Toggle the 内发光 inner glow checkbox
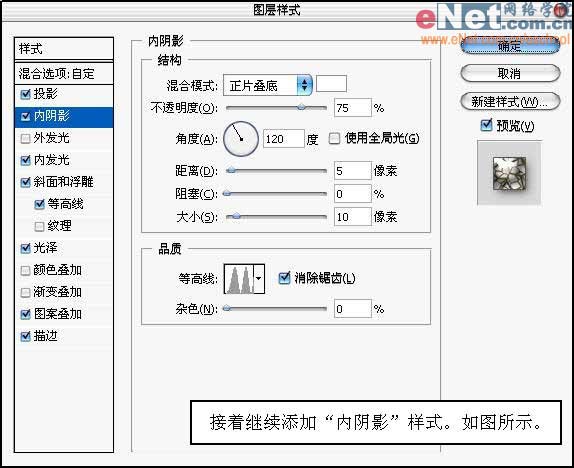 coord(25,160)
